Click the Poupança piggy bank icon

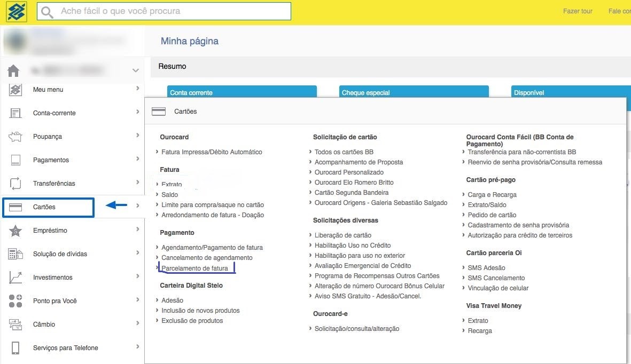[15, 136]
